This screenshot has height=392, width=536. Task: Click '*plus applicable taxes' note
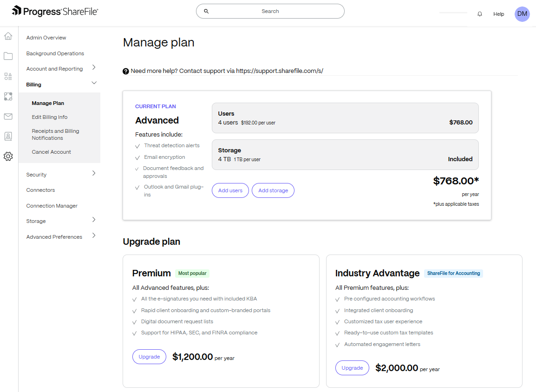456,204
